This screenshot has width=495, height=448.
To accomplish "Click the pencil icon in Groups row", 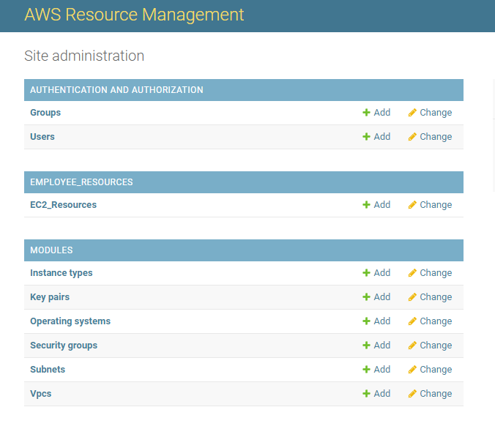I will click(412, 113).
